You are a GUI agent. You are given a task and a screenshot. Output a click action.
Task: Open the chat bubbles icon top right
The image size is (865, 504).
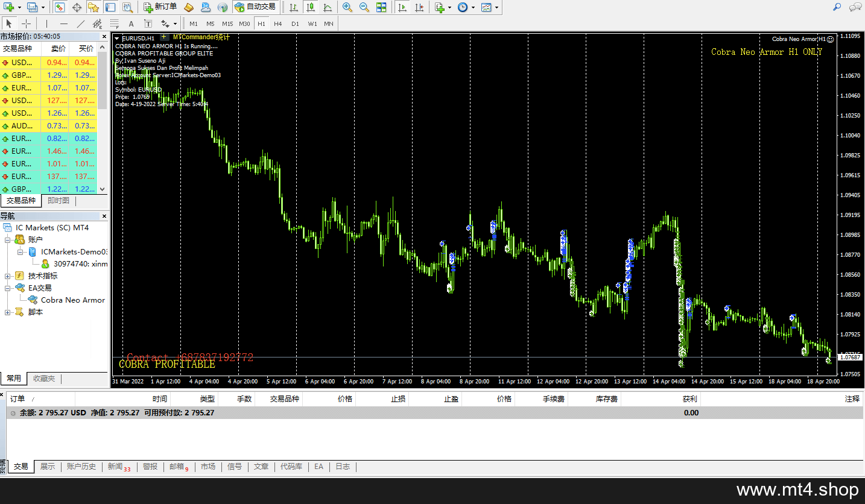(x=855, y=7)
